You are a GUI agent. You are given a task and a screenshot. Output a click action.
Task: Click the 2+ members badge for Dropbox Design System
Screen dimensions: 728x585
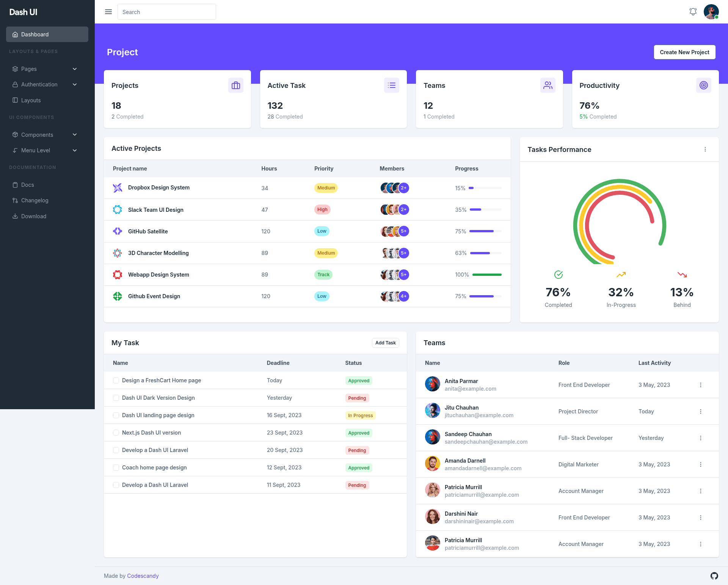(x=404, y=188)
